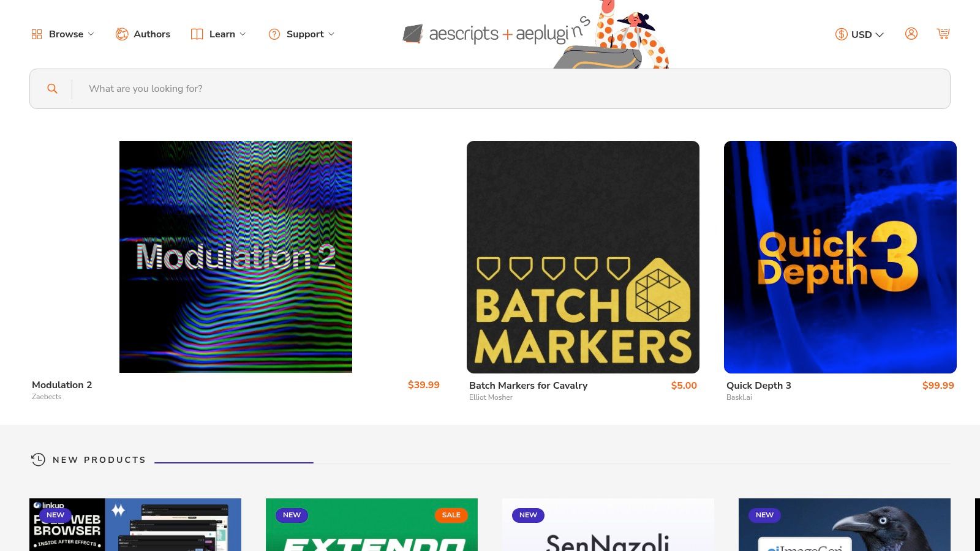Click the Browse grid icon
This screenshot has height=551, width=980.
(x=37, y=34)
